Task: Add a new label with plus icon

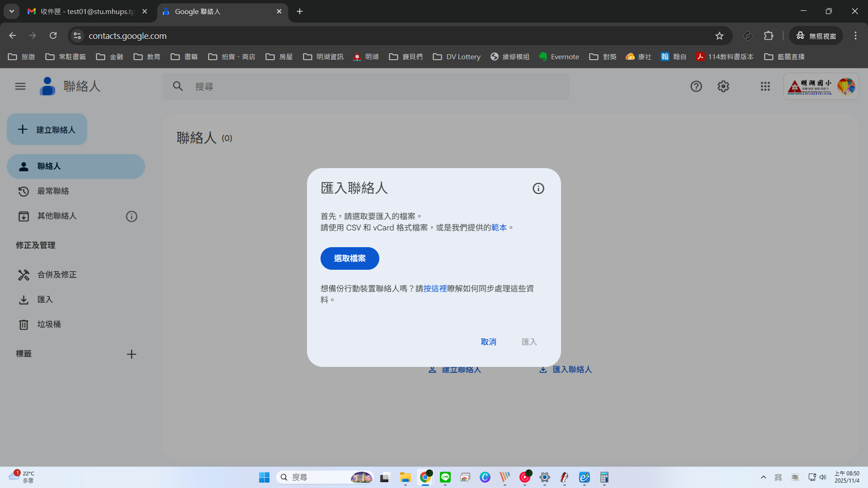Action: click(131, 354)
